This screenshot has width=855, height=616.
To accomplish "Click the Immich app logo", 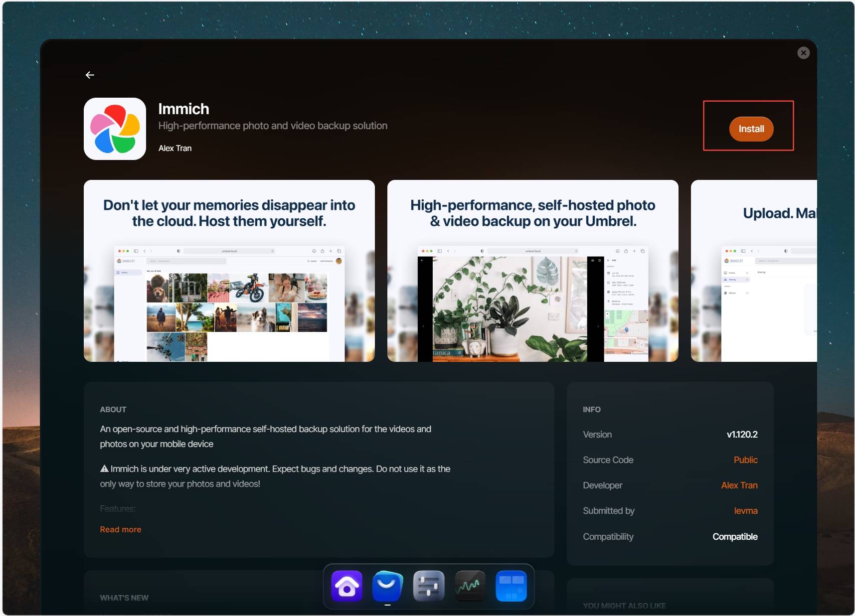I will [x=115, y=129].
